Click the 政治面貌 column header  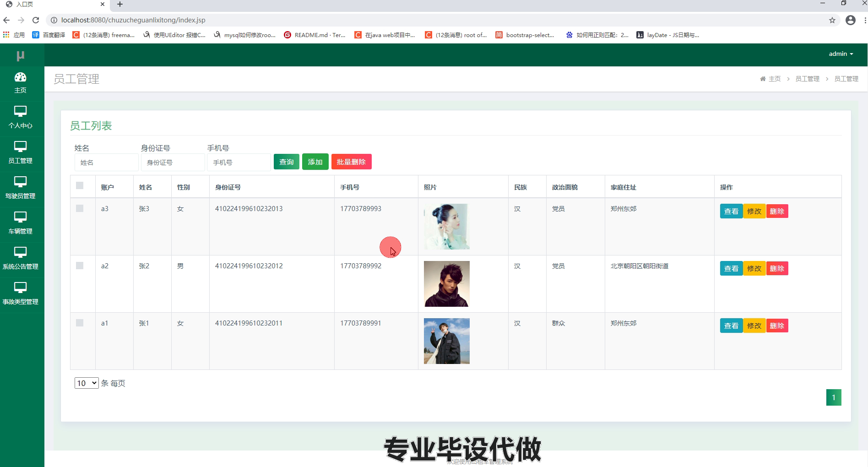click(564, 187)
